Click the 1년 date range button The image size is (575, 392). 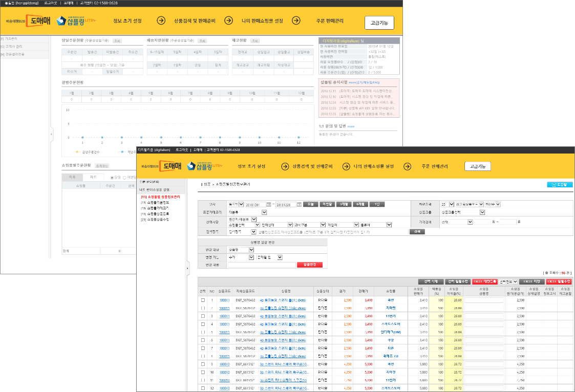(x=377, y=204)
